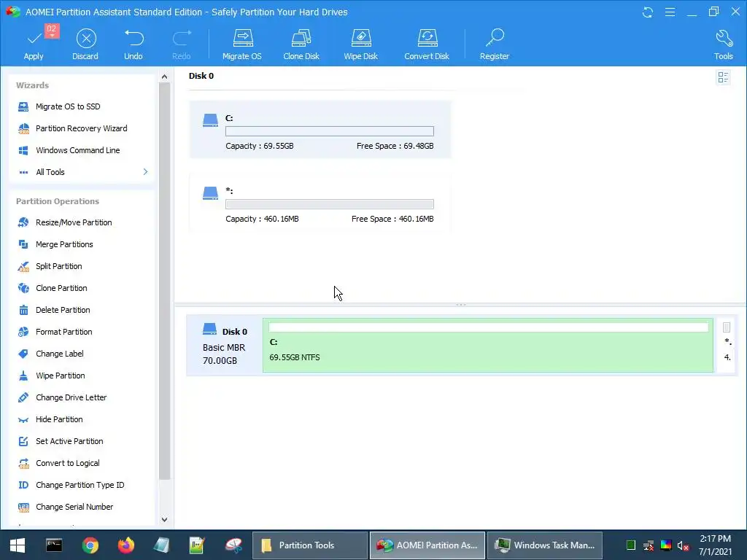Click the Format Partition icon
The image size is (747, 560).
pos(23,332)
